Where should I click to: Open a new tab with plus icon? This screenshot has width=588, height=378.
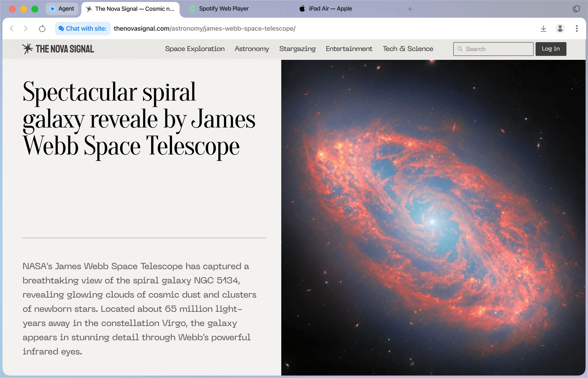(410, 9)
